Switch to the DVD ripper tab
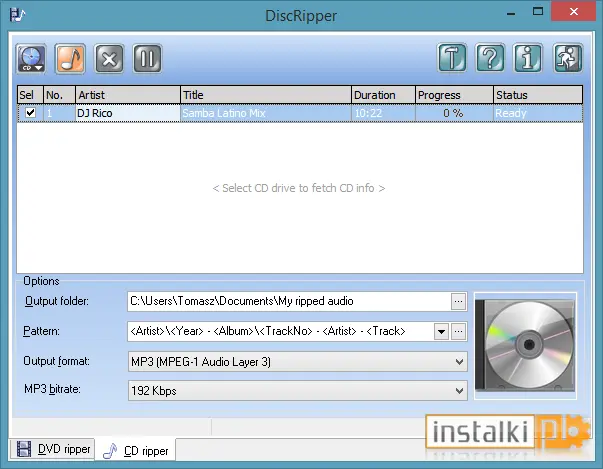Screen dimensions: 603x469 52,449
